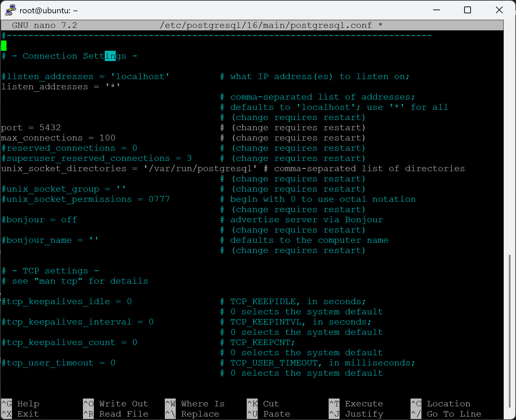The image size is (516, 420).
Task: Select Write Out to save the file
Action: tap(116, 404)
